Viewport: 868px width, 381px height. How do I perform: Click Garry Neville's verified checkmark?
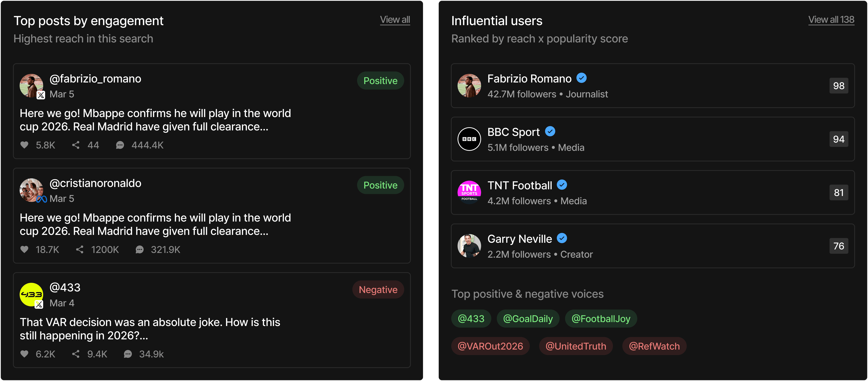point(562,238)
